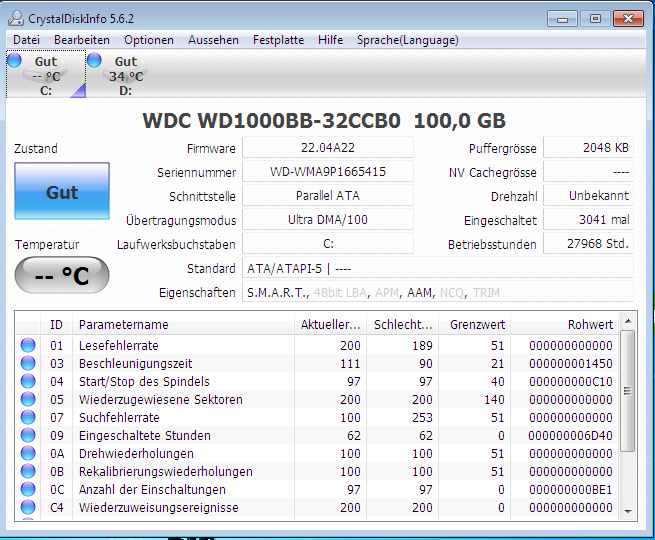Screen dimensions: 655x540
Task: Click raw value 000000000BE1
Action: (570, 489)
